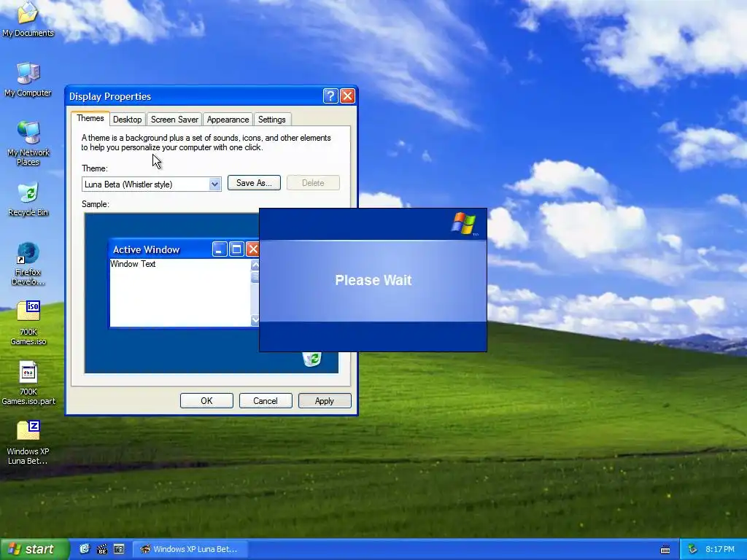Click the third quick launch window icon
The height and width of the screenshot is (560, 747).
(119, 549)
